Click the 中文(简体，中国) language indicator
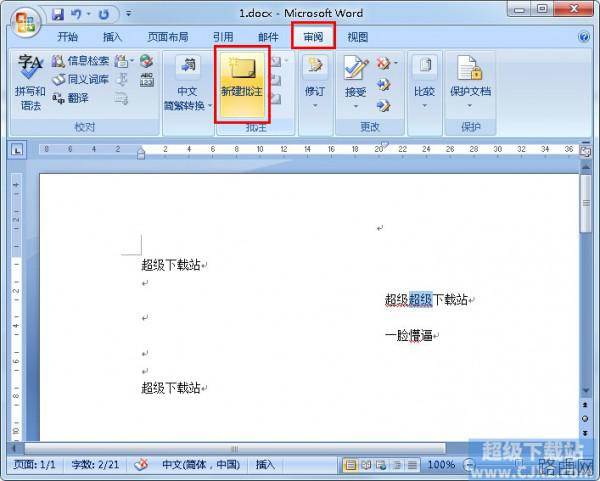Screen dimensions: 600x481 pyautogui.click(x=201, y=465)
